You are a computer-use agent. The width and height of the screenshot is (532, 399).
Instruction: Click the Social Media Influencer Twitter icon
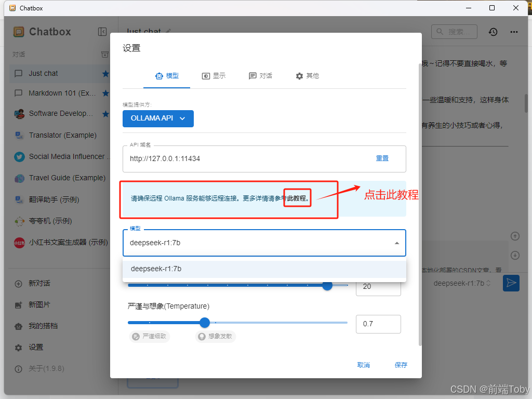click(19, 157)
